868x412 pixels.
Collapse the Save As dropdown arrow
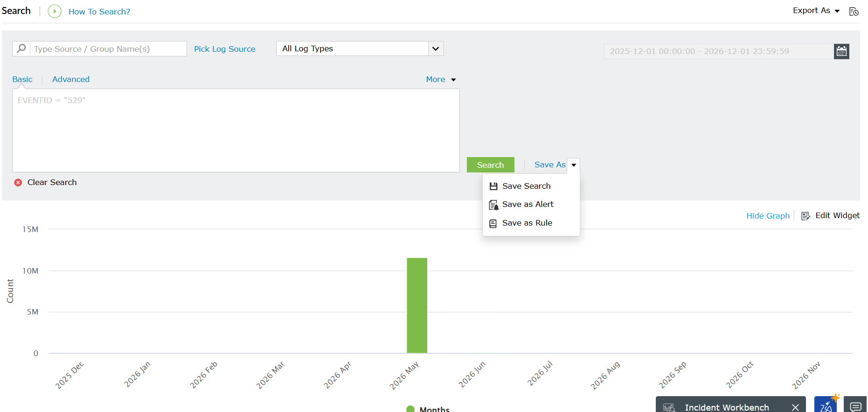(x=574, y=165)
